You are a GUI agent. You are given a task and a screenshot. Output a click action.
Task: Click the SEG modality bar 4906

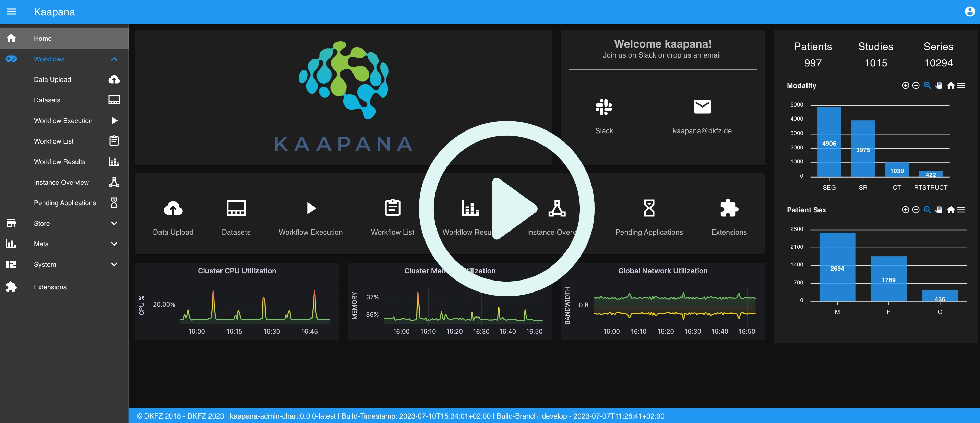pyautogui.click(x=829, y=142)
